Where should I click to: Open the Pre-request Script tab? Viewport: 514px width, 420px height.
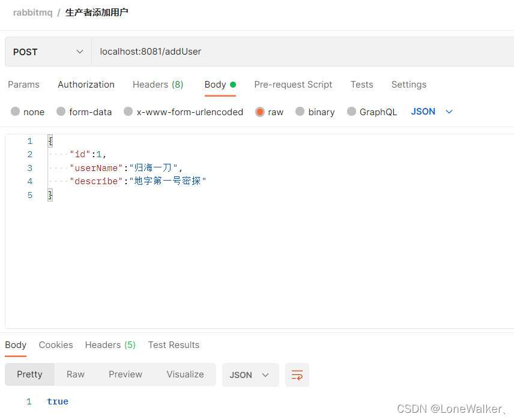[x=293, y=85]
